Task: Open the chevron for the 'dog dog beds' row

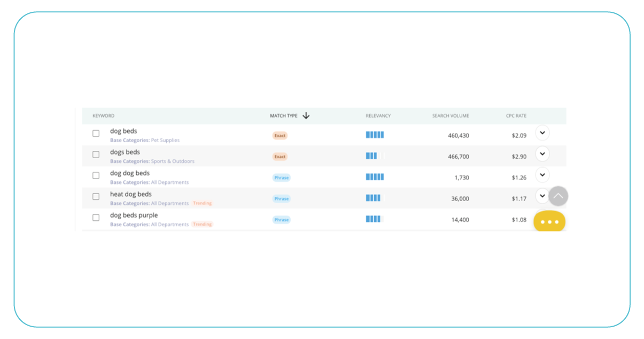Action: click(542, 175)
